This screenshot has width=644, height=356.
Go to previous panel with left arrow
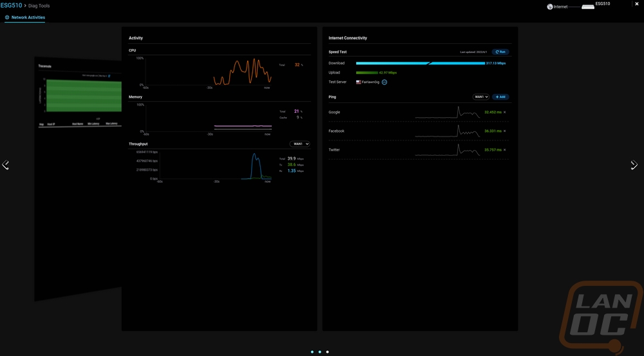tap(5, 165)
